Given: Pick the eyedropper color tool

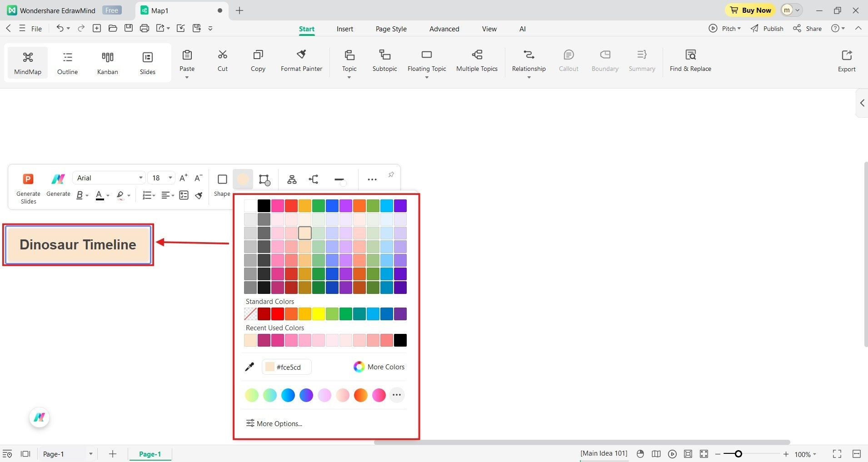Looking at the screenshot, I should pos(249,367).
